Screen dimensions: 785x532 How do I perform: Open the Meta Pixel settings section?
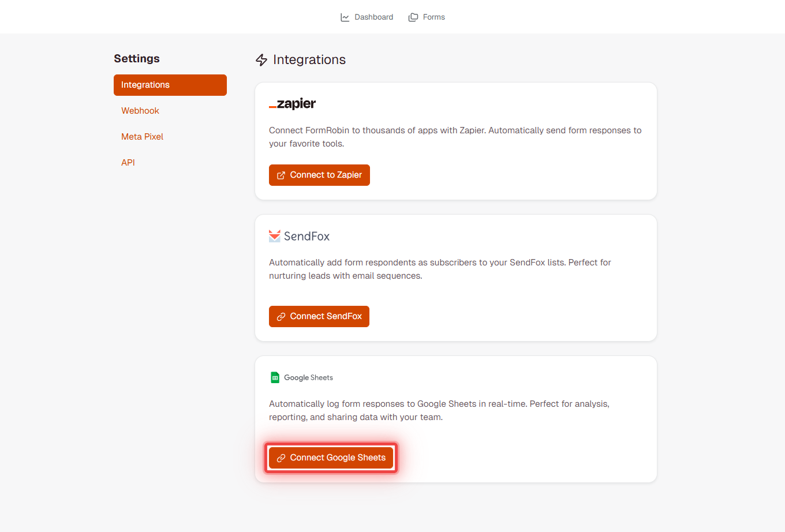click(142, 136)
